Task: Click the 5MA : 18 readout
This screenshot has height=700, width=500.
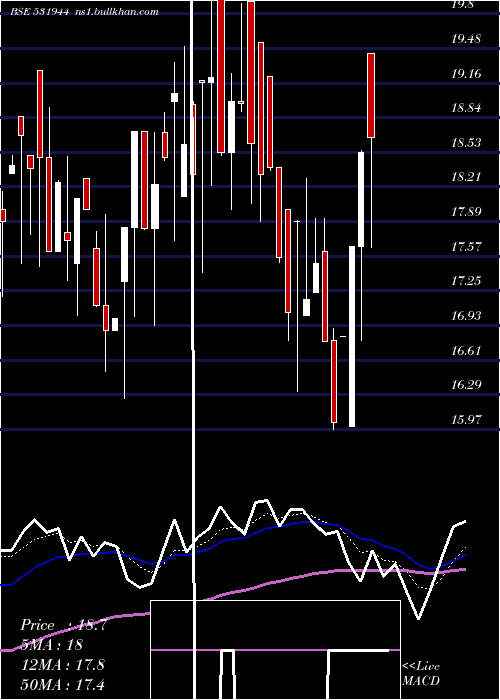Action: click(52, 645)
